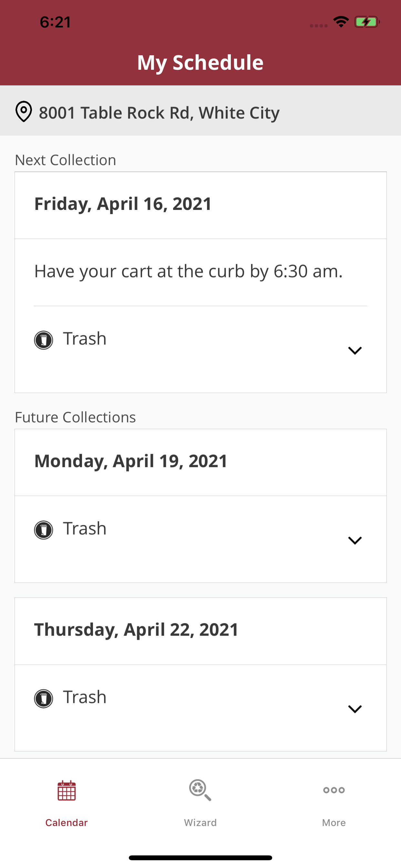The width and height of the screenshot is (401, 868).
Task: Tap the curb by 6:30 am reminder
Action: [x=188, y=272]
